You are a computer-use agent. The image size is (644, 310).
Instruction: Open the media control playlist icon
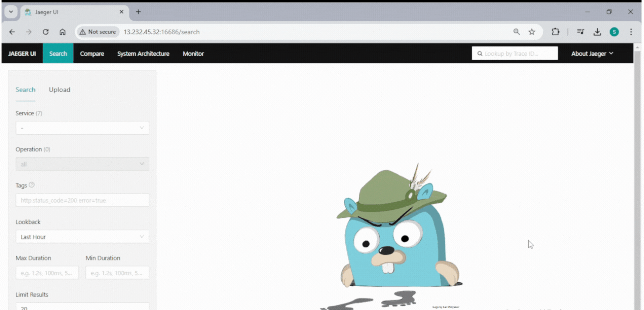coord(580,32)
